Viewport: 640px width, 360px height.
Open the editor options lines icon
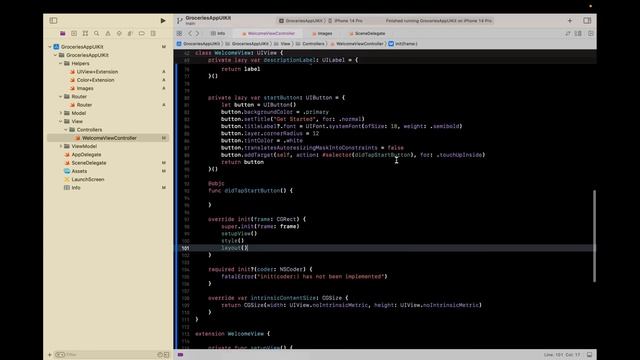[578, 33]
